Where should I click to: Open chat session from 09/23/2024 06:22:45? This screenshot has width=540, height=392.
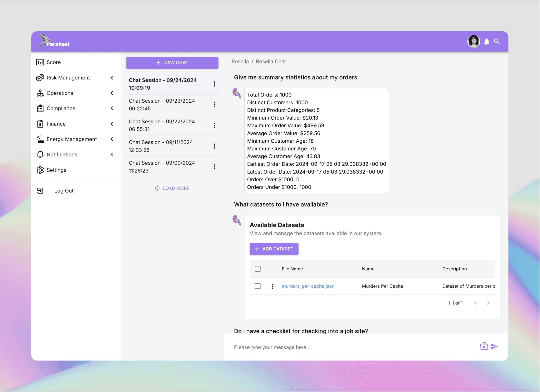point(172,105)
